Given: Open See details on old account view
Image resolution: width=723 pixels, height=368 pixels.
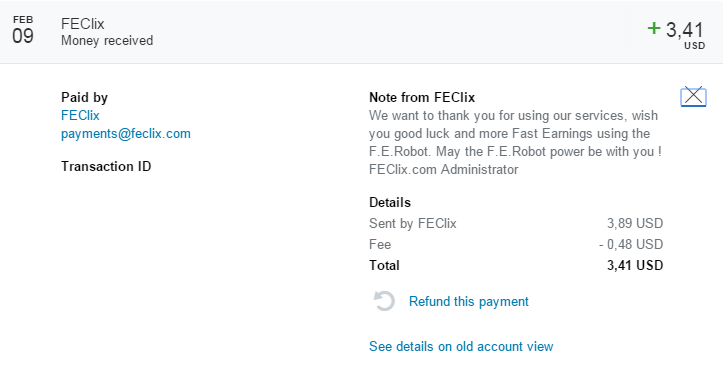Looking at the screenshot, I should (x=461, y=346).
